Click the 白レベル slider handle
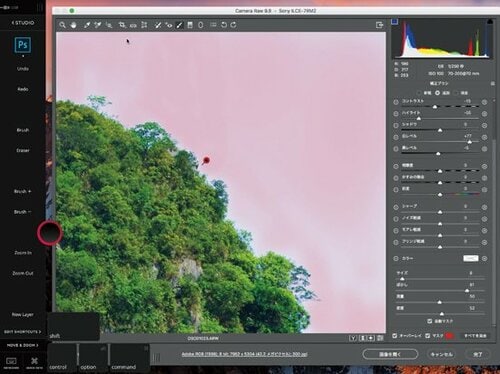 pyautogui.click(x=469, y=142)
